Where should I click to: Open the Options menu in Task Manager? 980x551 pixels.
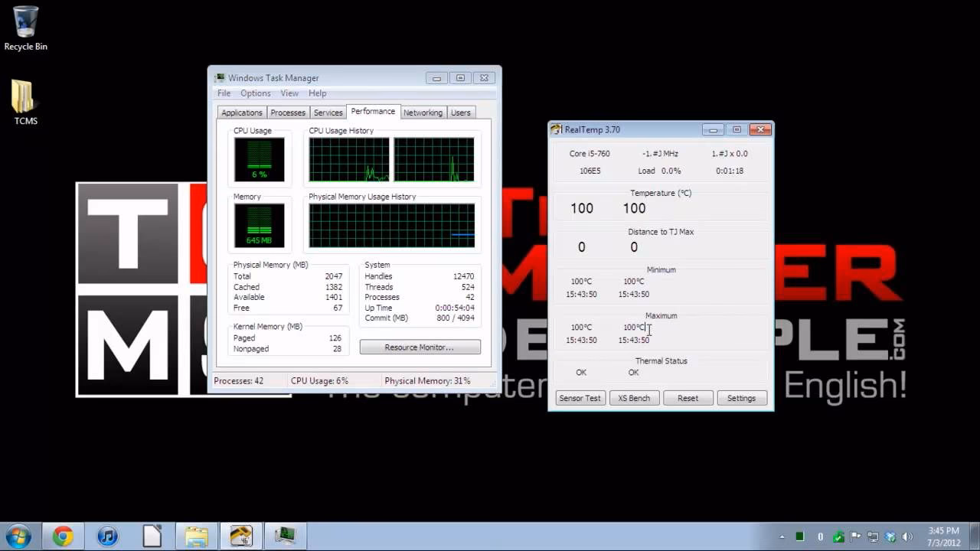[x=256, y=93]
